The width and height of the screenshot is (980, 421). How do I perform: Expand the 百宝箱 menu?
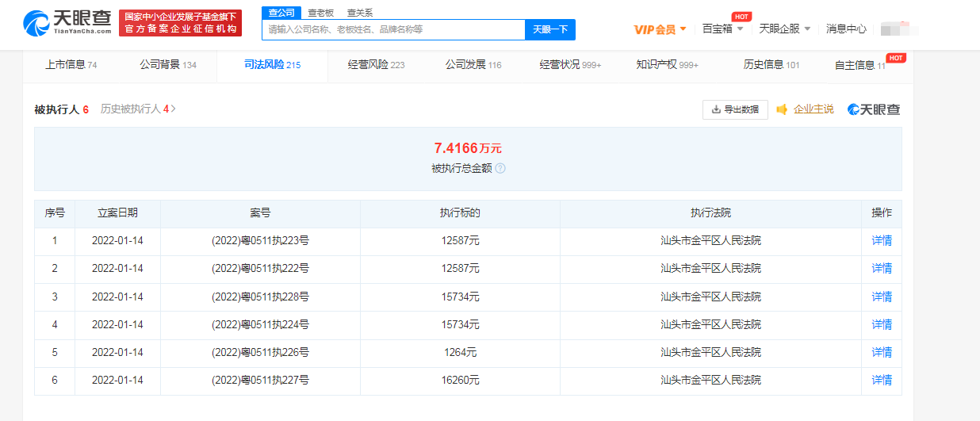pos(722,29)
